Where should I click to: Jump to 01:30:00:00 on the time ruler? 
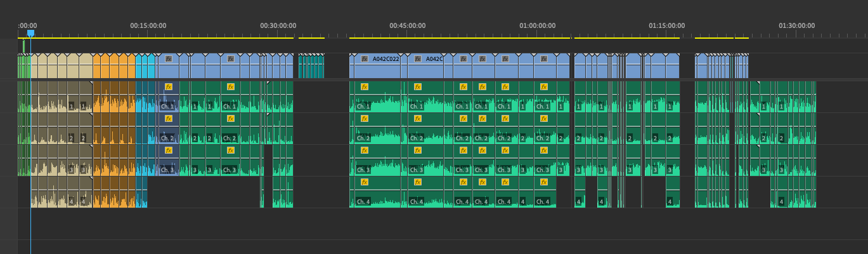(x=796, y=26)
